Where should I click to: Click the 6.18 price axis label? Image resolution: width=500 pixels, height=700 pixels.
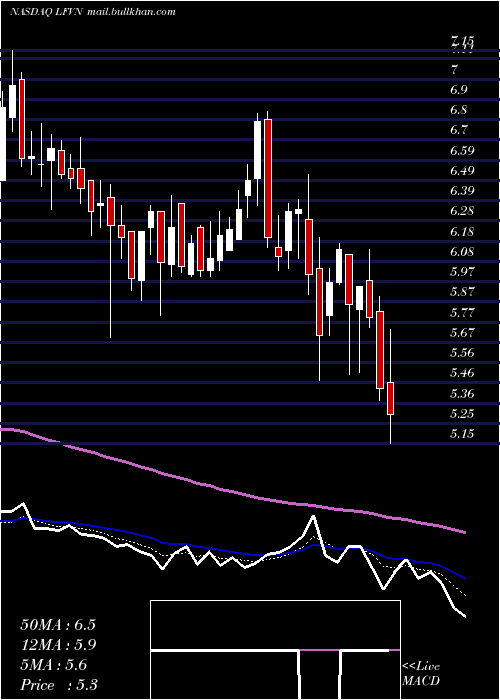tap(462, 231)
